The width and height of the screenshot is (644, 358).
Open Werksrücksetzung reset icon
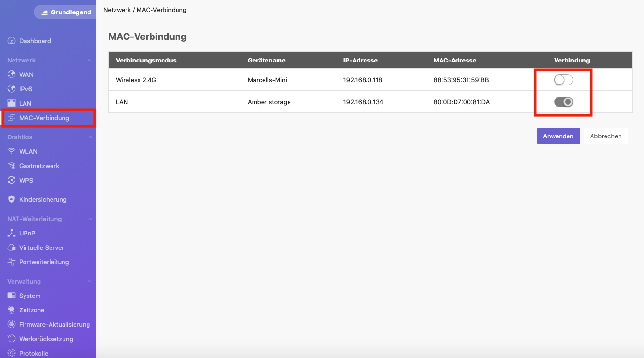click(x=12, y=339)
